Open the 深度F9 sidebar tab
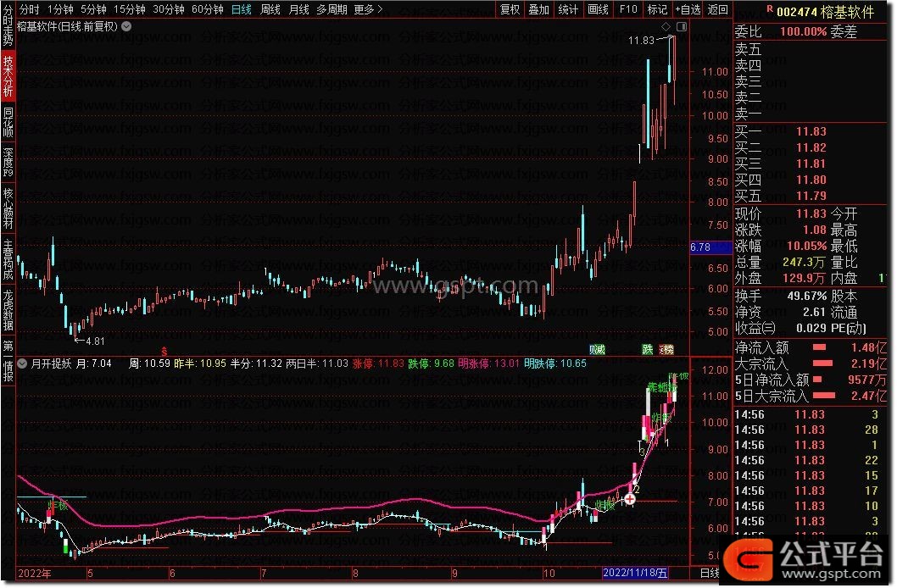Image resolution: width=897 pixels, height=588 pixels. pos(8,162)
